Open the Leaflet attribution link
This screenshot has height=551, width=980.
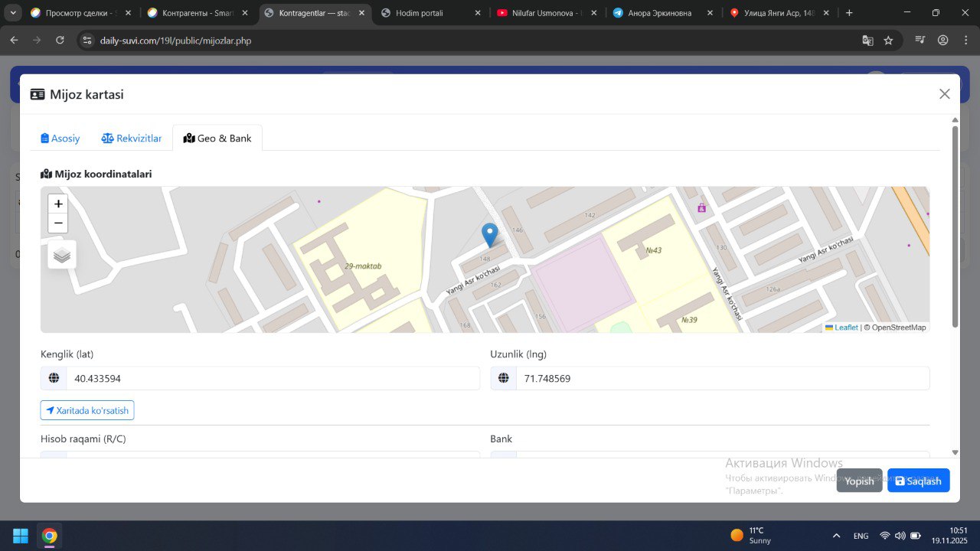point(845,328)
